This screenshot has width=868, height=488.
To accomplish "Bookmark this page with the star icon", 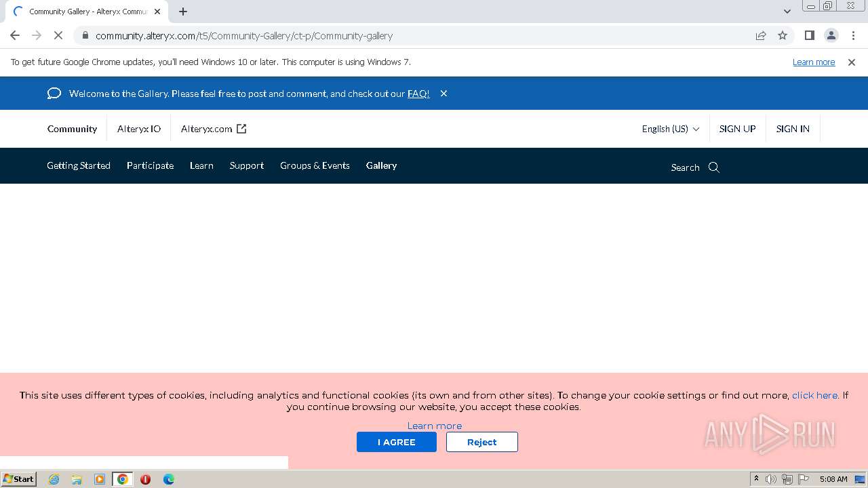I will pos(783,35).
